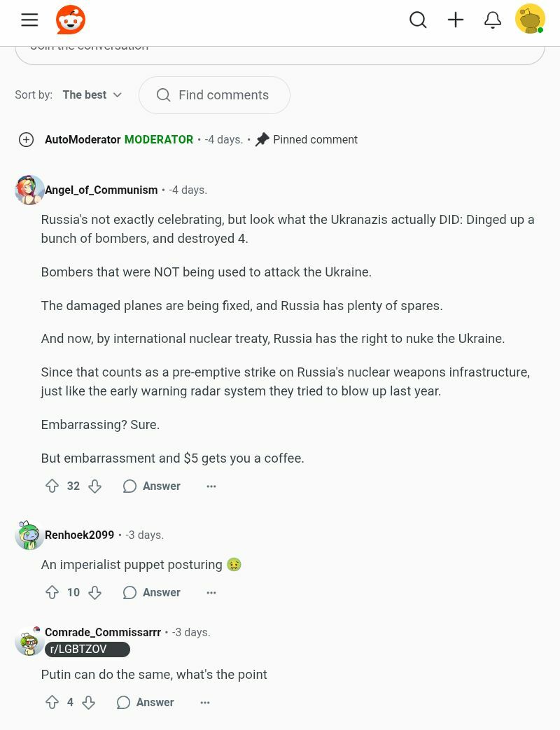Answer Renhoek2099's comment
Viewport: 560px width, 730px height.
click(152, 592)
